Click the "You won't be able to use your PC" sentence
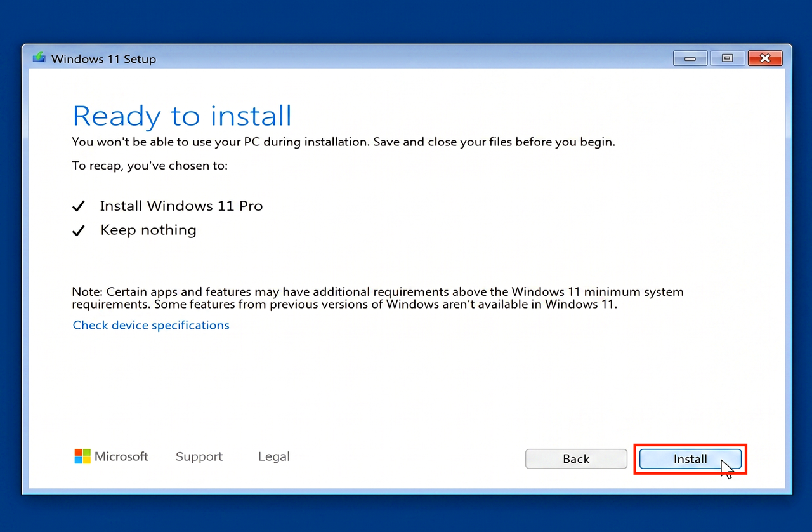 coord(343,142)
